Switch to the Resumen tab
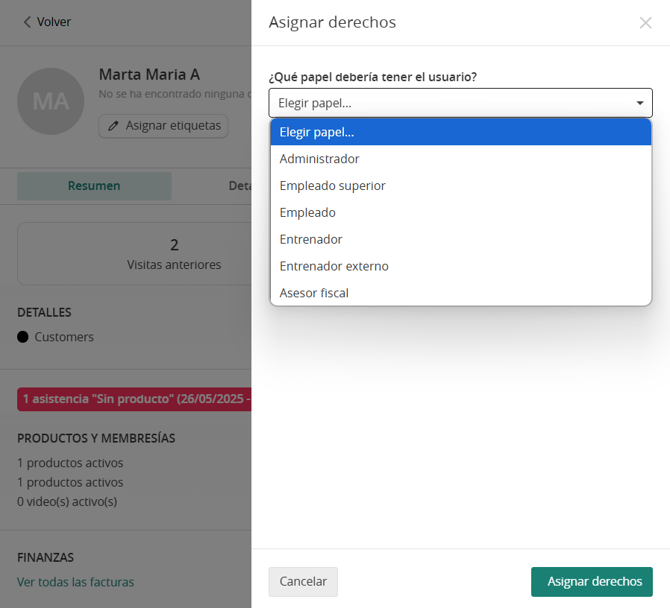Screen dimensions: 670x608 point(94,186)
